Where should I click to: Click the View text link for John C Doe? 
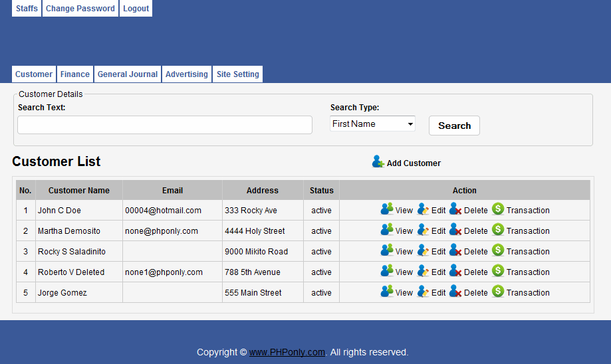[x=404, y=210]
